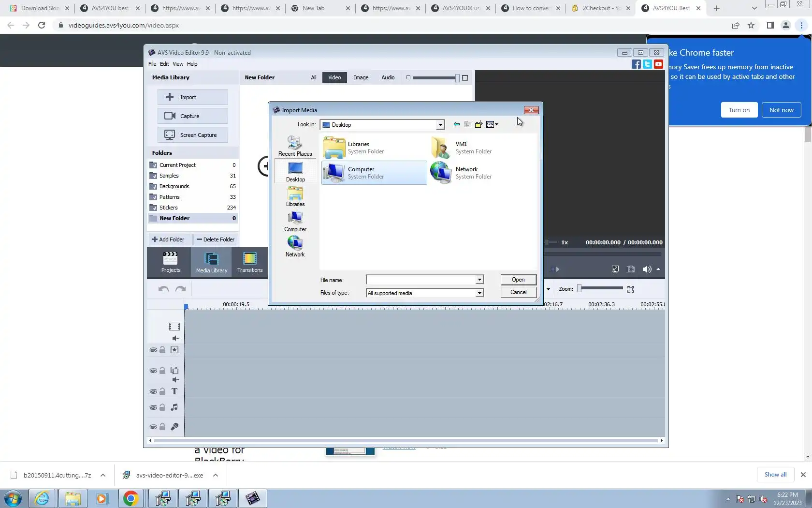Click the voice track microphone icon

174,427
